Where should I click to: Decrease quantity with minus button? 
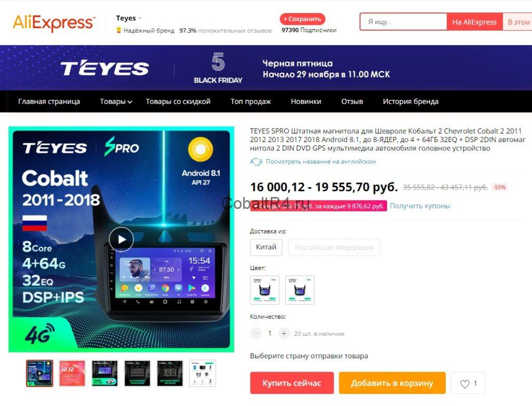click(x=256, y=333)
